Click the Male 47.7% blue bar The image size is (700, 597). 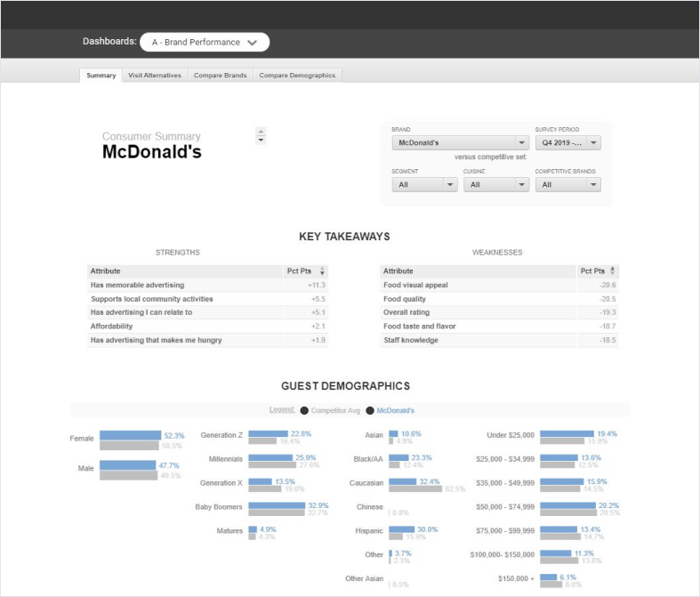(x=128, y=465)
